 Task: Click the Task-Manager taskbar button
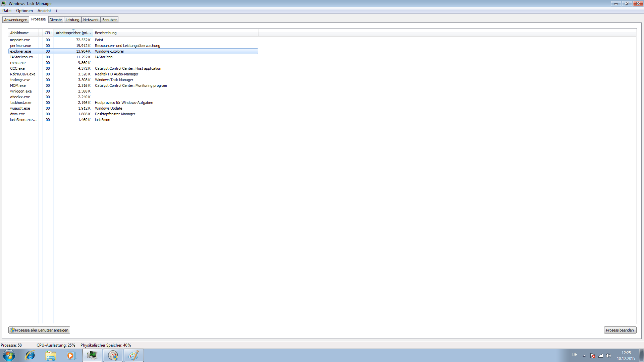(x=92, y=355)
